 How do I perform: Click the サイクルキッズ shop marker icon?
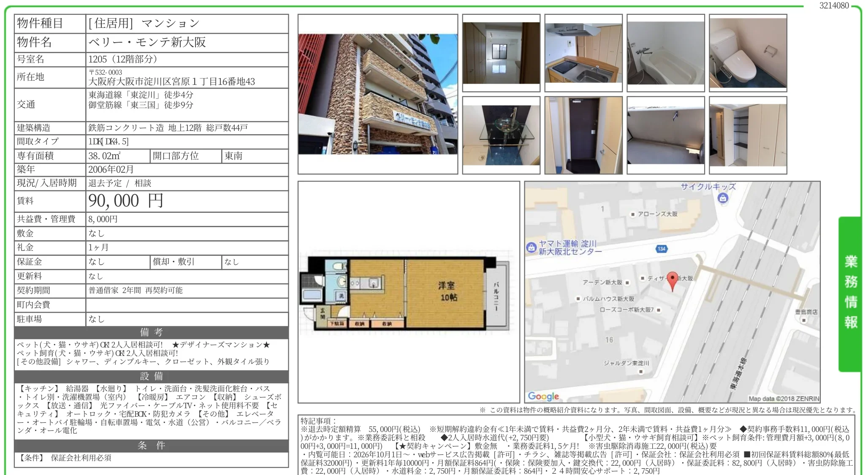(x=723, y=198)
